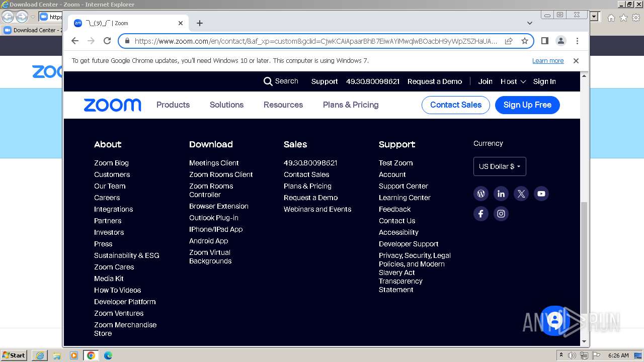
Task: Click the Join link
Action: (x=485, y=81)
